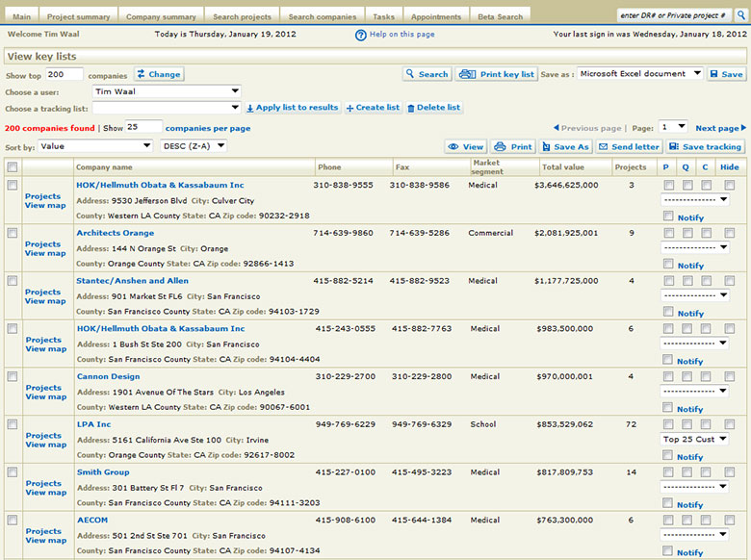
Task: Click the Print button in results toolbar
Action: [x=513, y=147]
